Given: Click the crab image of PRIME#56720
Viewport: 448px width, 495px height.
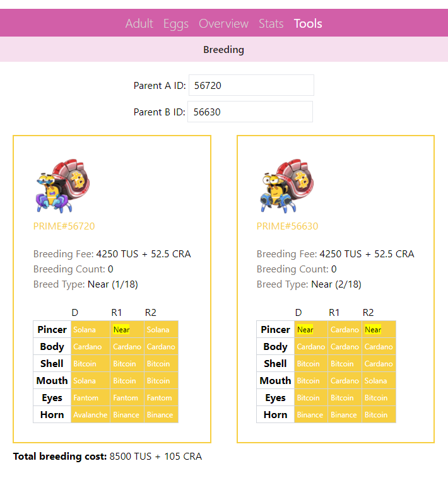Looking at the screenshot, I should coord(63,185).
